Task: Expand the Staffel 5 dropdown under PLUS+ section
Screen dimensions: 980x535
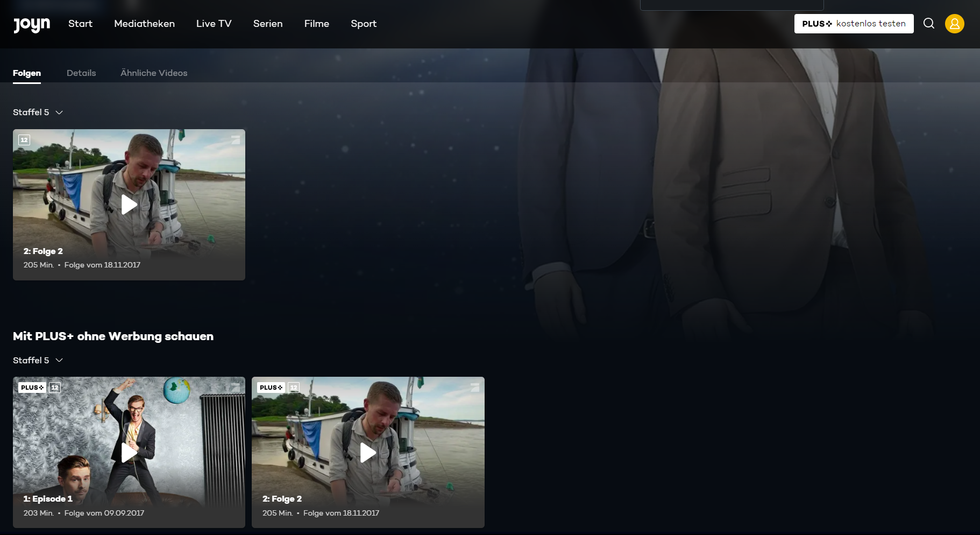Action: point(38,360)
